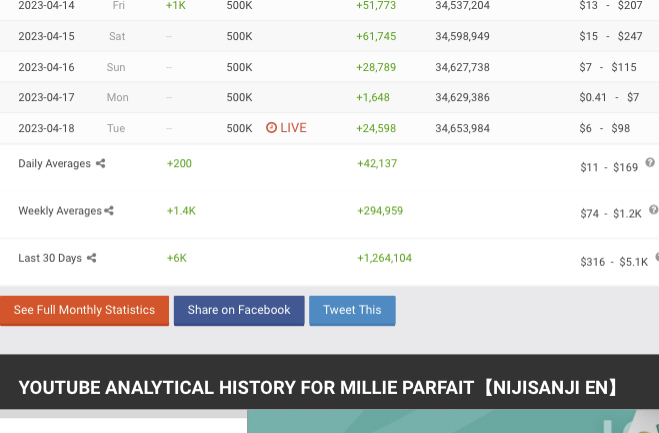Image resolution: width=659 pixels, height=433 pixels.
Task: Click share icon beside Last 30 Days
Action: click(92, 258)
